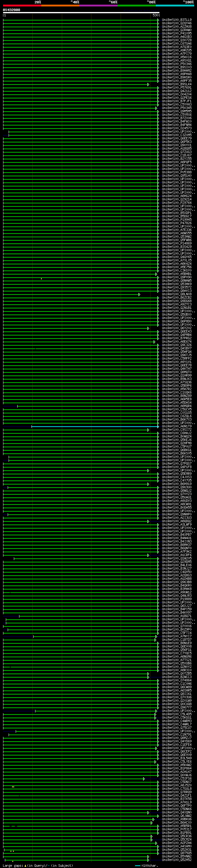Select hit label UniRef100_O24573
Screen dimensions: 197x868
(x=177, y=128)
